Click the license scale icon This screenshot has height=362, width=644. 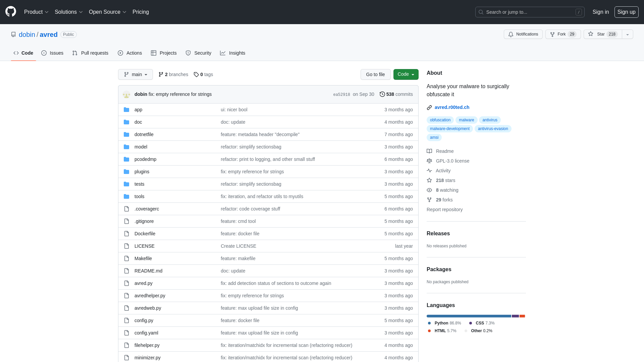429,161
